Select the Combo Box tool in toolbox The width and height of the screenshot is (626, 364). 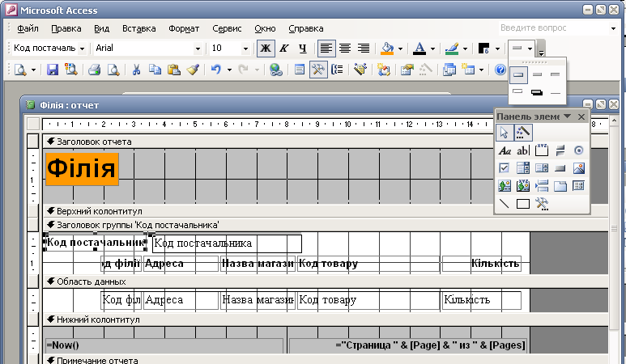click(x=522, y=168)
